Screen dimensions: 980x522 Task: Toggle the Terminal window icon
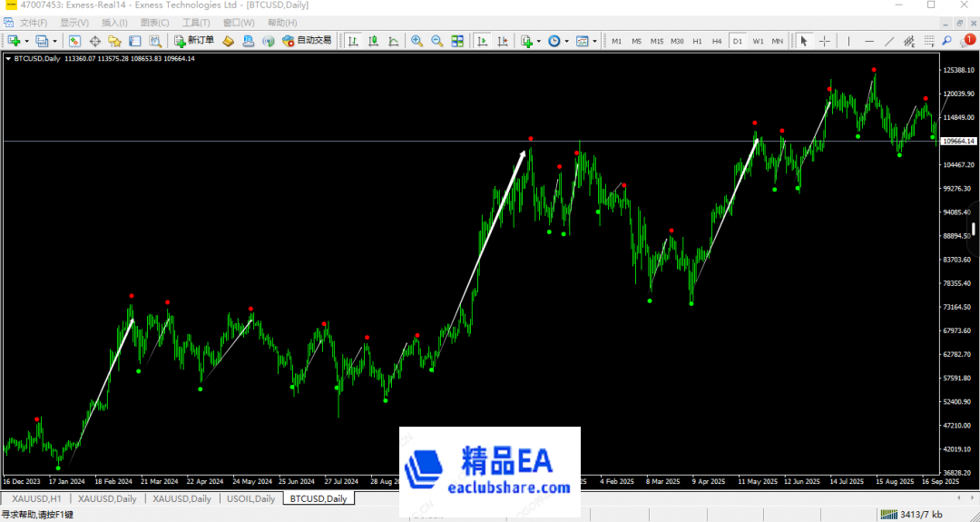(x=135, y=41)
